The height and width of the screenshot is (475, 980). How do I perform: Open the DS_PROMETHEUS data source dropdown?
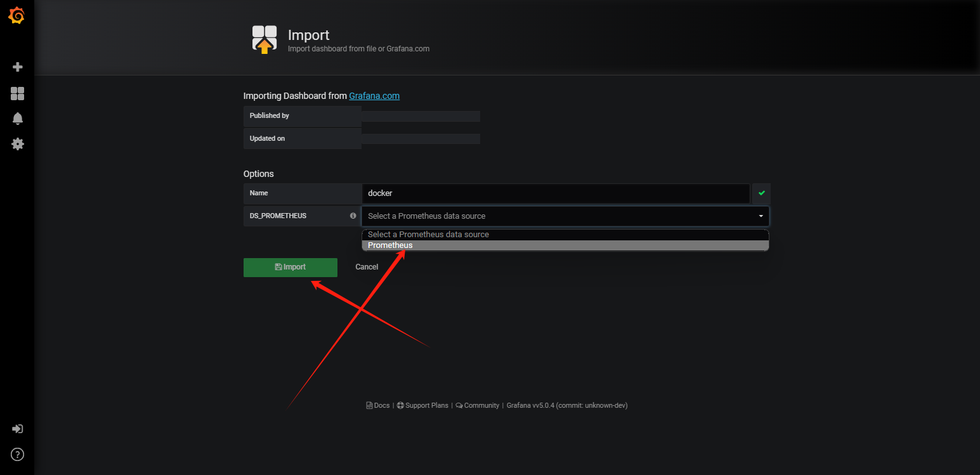565,216
